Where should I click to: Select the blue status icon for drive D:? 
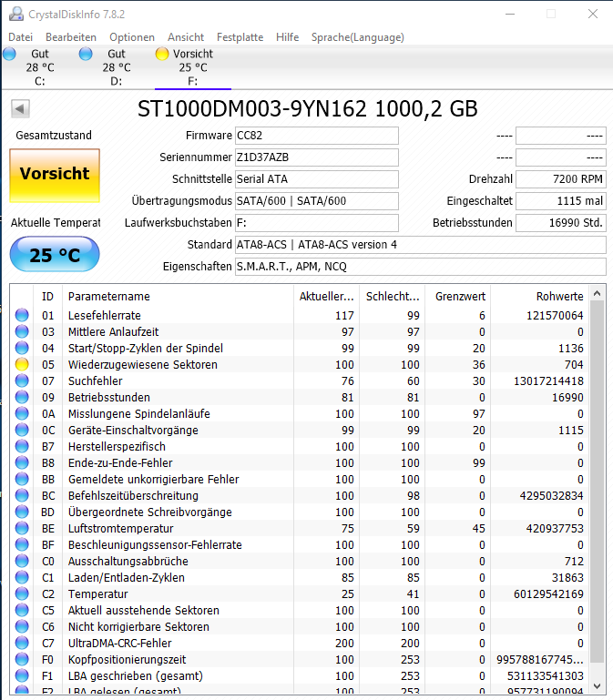86,54
